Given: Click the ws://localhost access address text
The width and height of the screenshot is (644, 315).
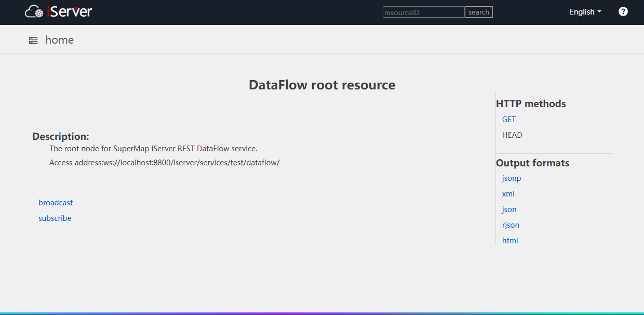Looking at the screenshot, I should [191, 163].
